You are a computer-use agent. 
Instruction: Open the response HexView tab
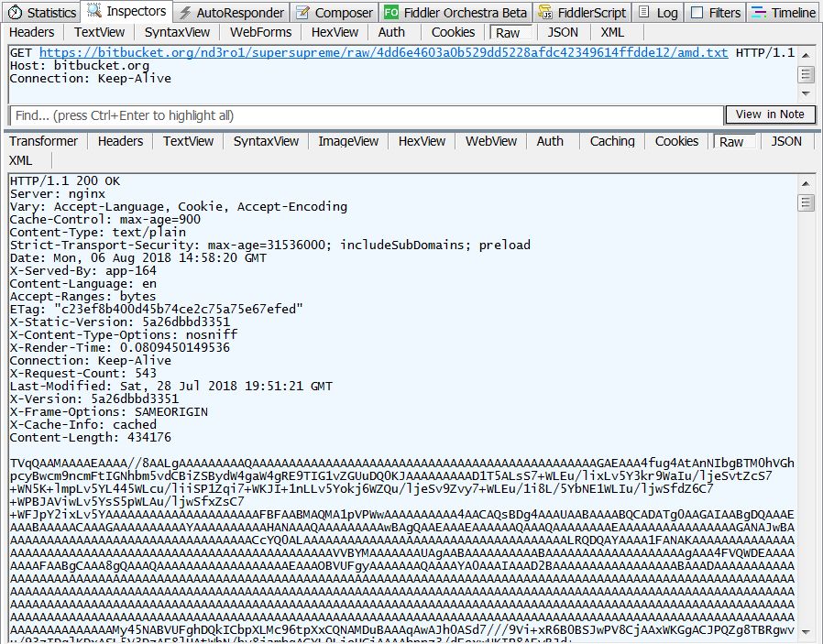click(422, 142)
